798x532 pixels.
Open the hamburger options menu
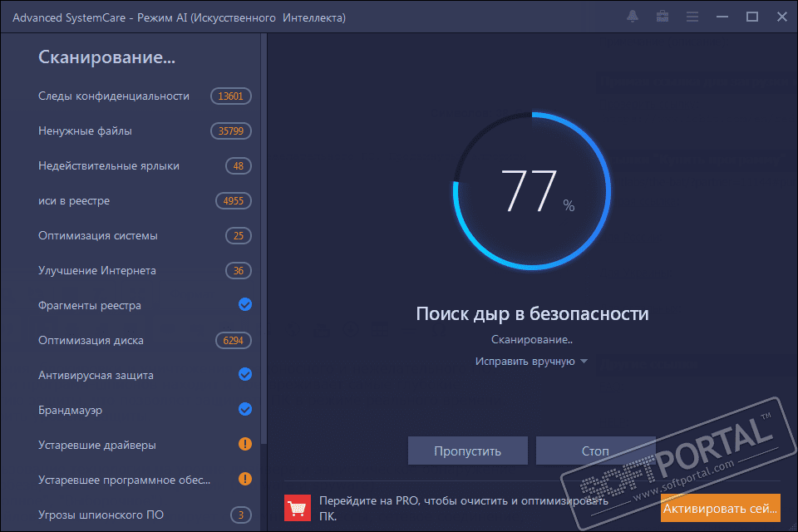[x=692, y=17]
